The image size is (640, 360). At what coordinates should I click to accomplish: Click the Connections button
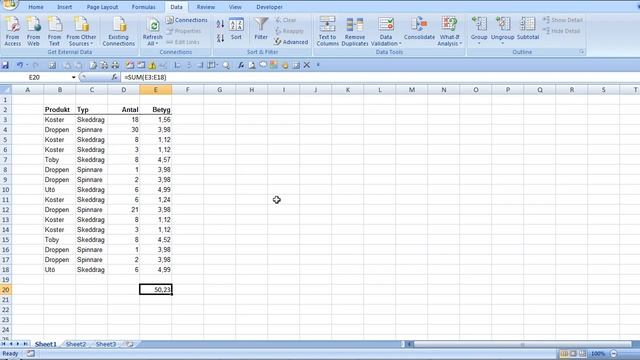click(187, 20)
